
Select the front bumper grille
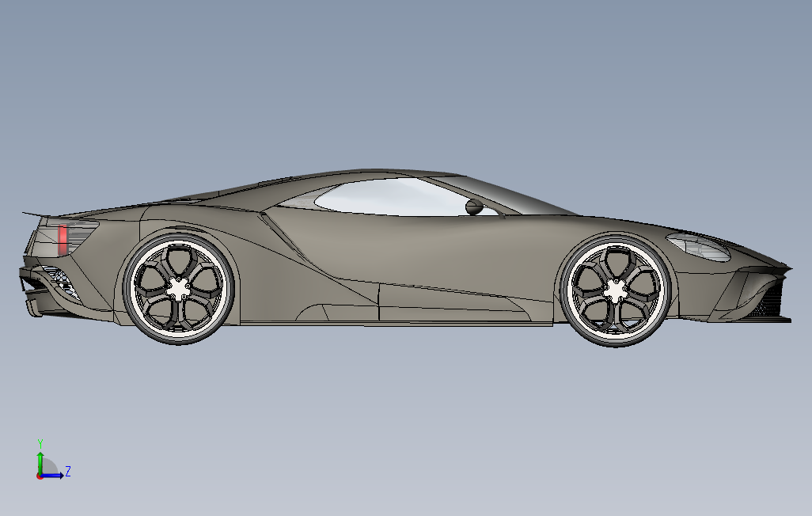768,300
